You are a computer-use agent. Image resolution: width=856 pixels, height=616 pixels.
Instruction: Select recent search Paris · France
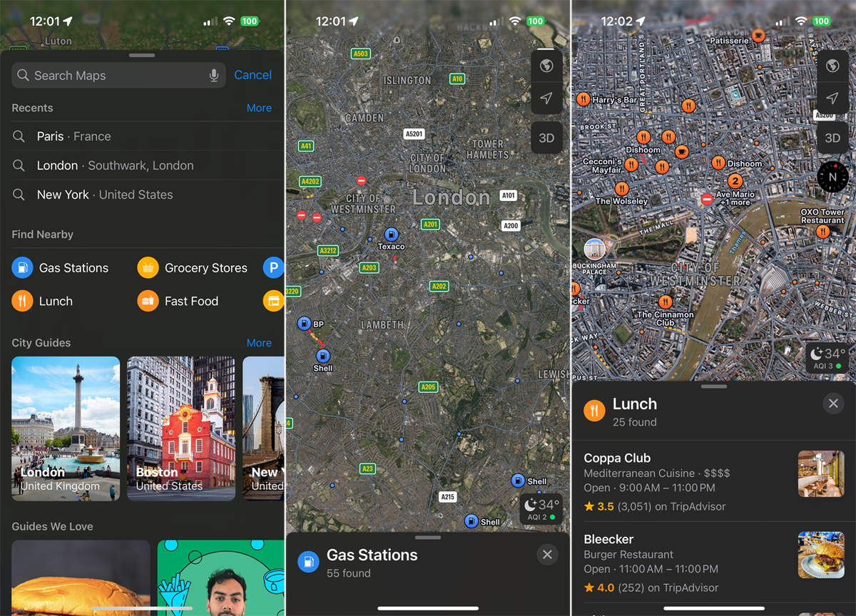click(142, 136)
